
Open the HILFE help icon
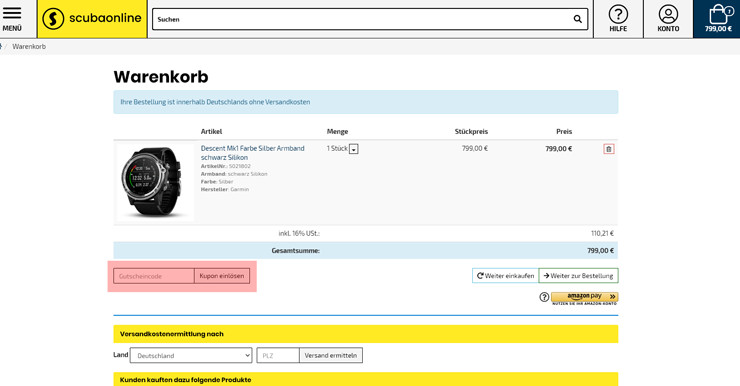tap(618, 19)
